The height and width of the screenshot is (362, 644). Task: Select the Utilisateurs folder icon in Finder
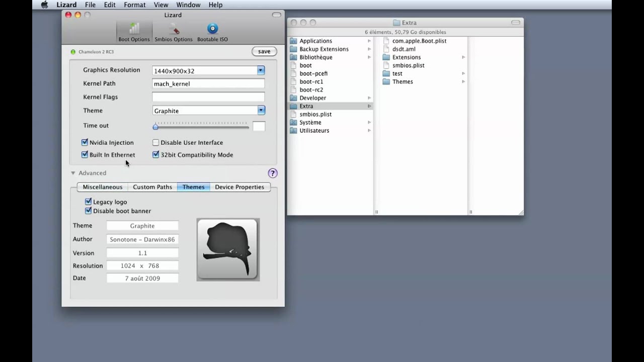point(294,130)
